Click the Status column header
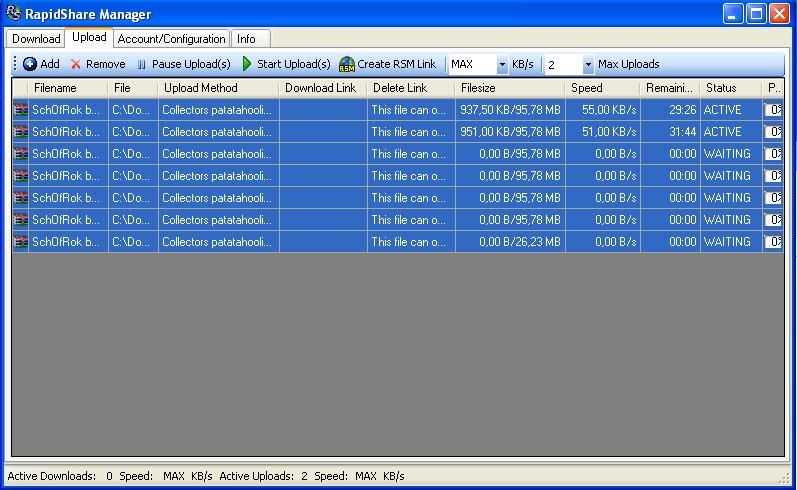 [x=730, y=88]
